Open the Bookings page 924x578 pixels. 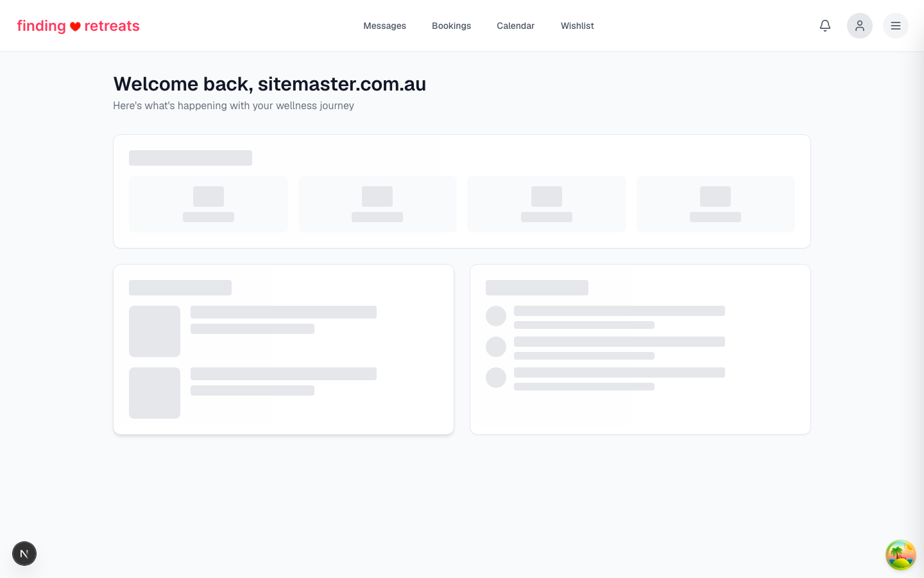451,26
